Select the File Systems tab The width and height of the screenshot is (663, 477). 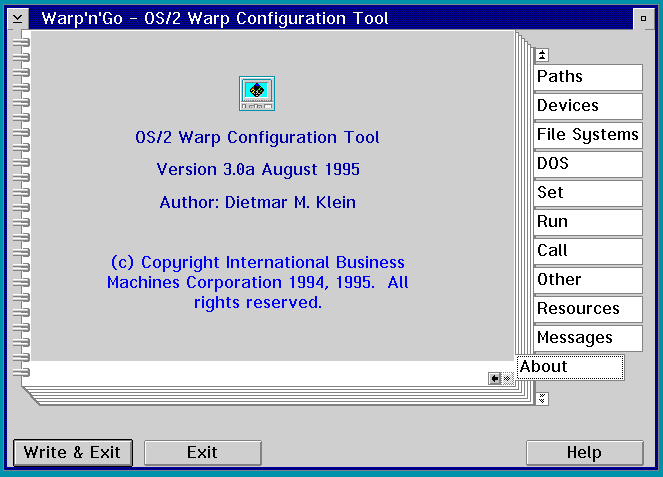588,135
